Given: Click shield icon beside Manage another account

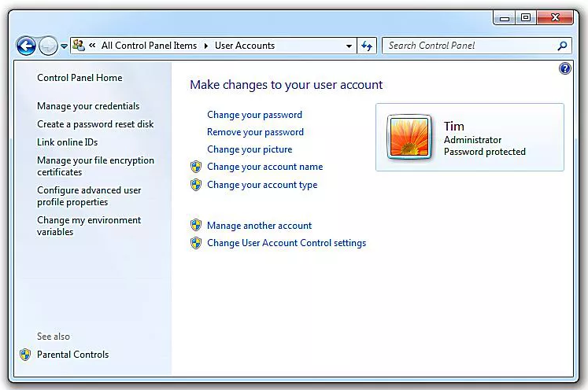Looking at the screenshot, I should [196, 225].
